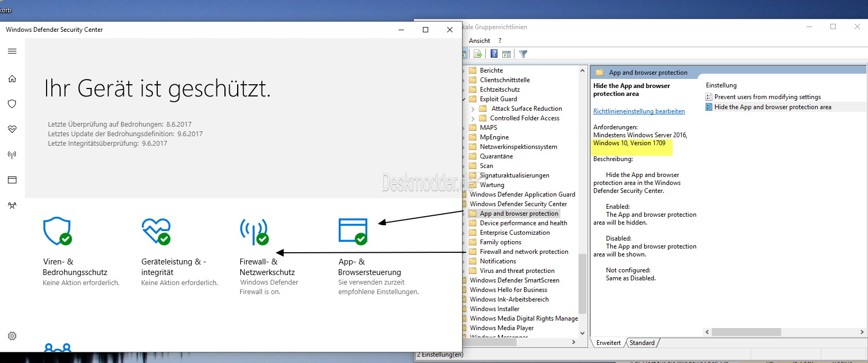Open settings gear in Defender sidebar
The height and width of the screenshot is (363, 868).
pos(12,336)
